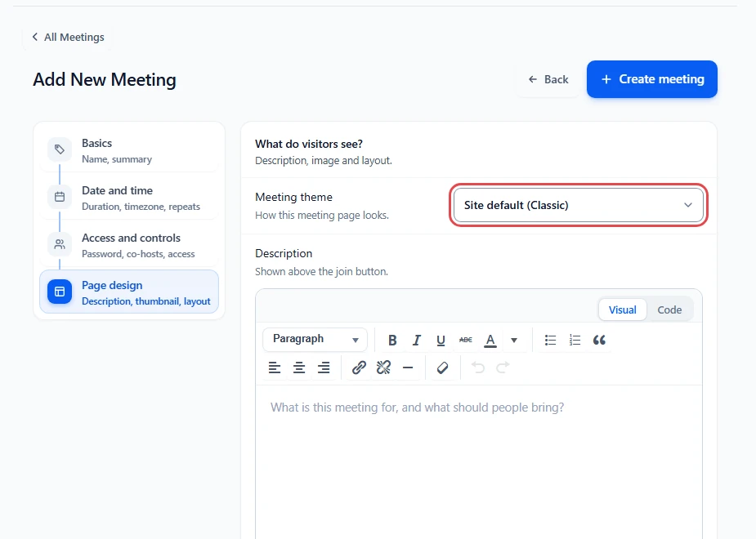This screenshot has height=539, width=756.
Task: Click the redo arrow icon
Action: coord(503,368)
